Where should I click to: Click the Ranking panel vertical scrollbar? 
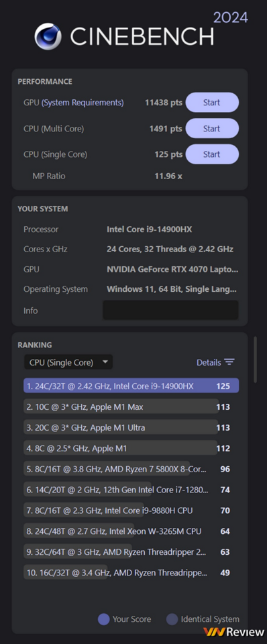[255, 360]
